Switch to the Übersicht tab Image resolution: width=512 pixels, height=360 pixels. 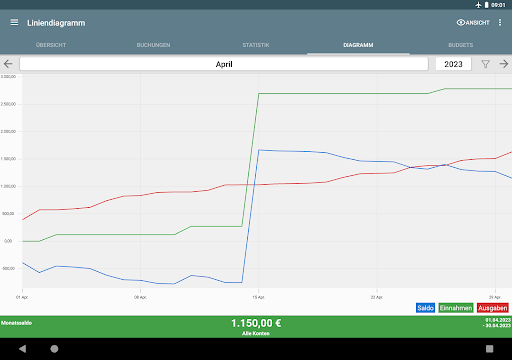(x=51, y=45)
